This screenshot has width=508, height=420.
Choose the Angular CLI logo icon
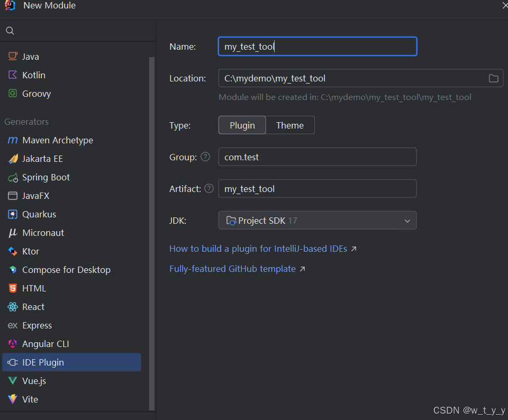13,344
